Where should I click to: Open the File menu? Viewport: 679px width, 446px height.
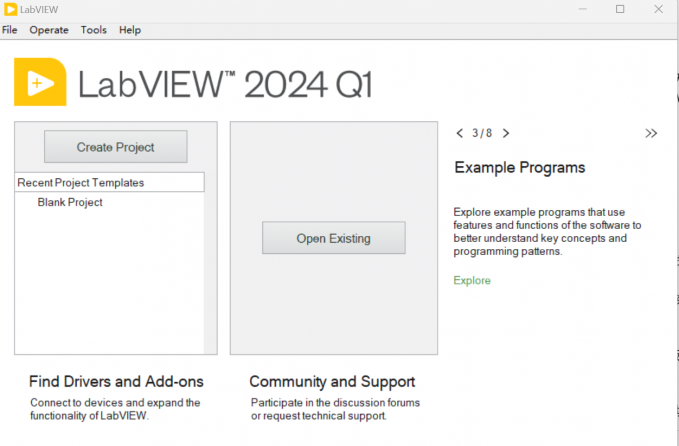click(x=10, y=30)
